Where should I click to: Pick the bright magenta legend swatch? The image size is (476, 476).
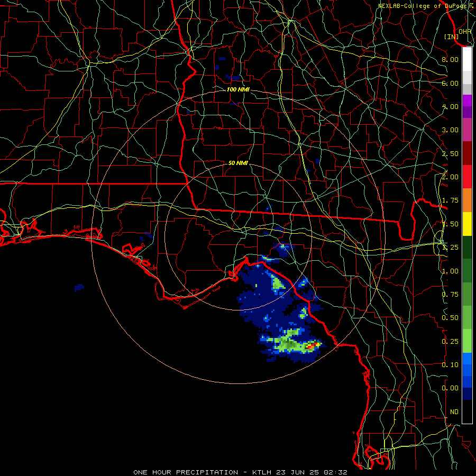pos(467,100)
